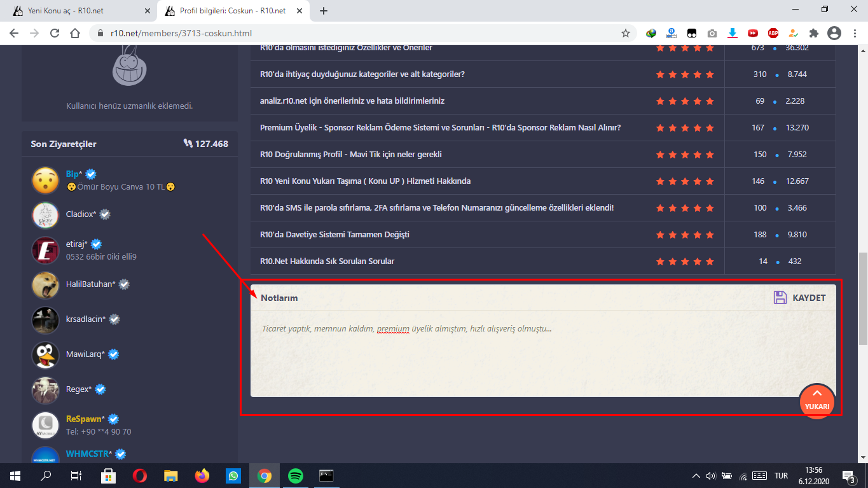The width and height of the screenshot is (868, 488).
Task: Expand the hidden system tray icons
Action: 696,475
